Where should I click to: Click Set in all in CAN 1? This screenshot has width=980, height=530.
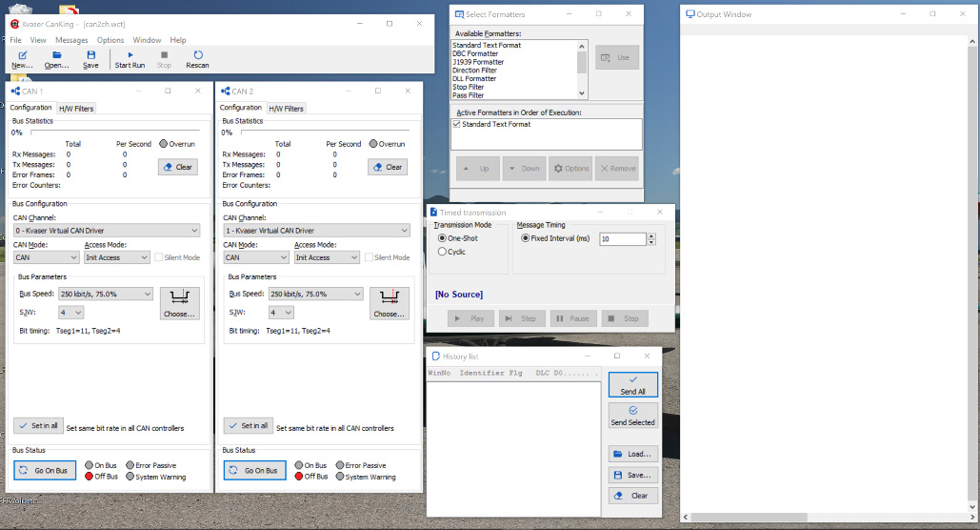(39, 425)
